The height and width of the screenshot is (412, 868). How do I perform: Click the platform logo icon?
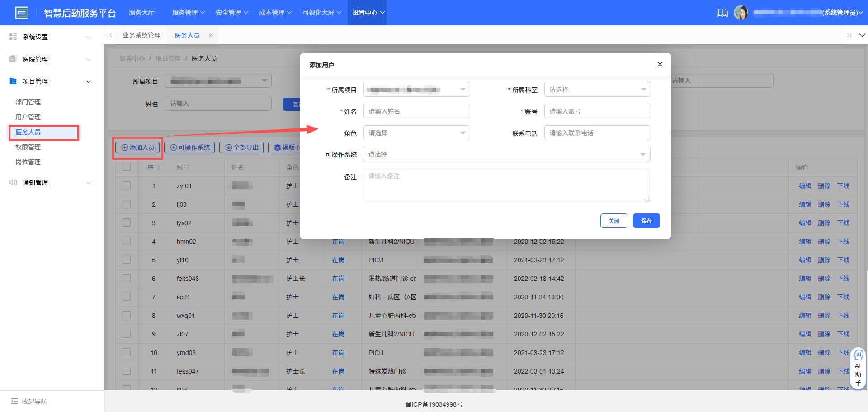21,13
